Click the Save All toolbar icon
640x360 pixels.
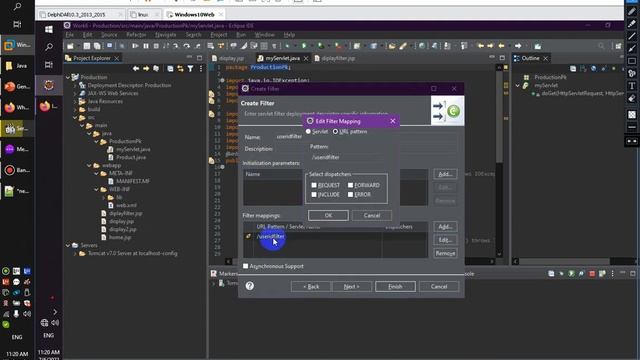pyautogui.click(x=97, y=46)
